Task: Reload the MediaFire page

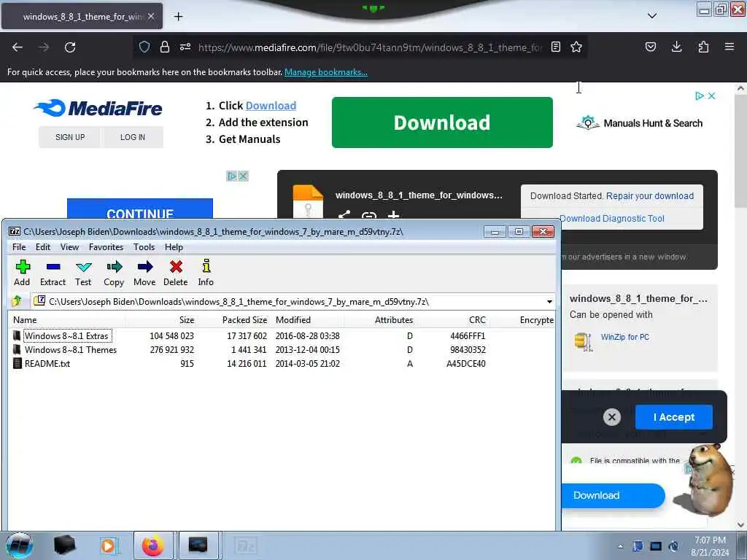Action: coord(70,47)
